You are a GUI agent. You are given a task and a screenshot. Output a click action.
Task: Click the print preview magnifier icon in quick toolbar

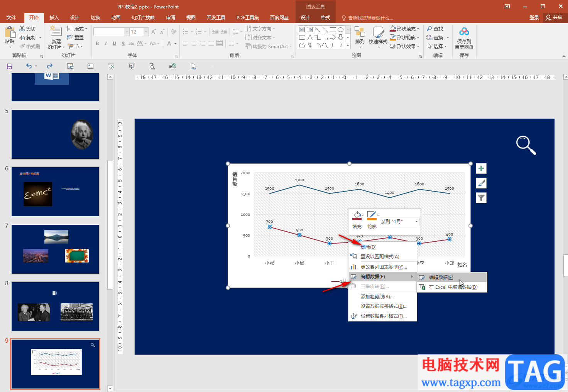point(152,66)
